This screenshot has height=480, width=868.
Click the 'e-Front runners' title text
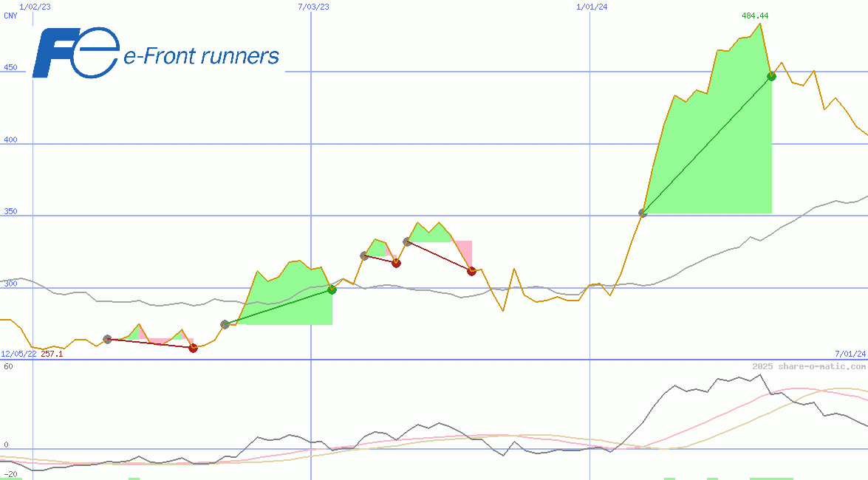pos(201,56)
